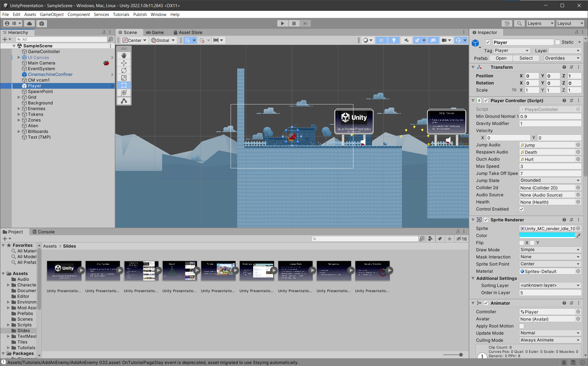Viewport: 588px width, 366px height.
Task: Expand the Billboards hierarchy item
Action: [x=19, y=132]
